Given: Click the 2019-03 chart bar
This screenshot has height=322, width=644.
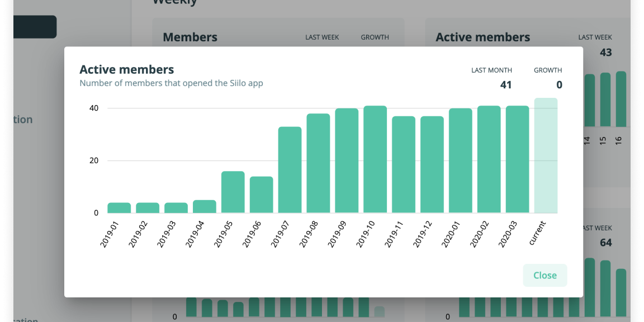Looking at the screenshot, I should coord(176,208).
